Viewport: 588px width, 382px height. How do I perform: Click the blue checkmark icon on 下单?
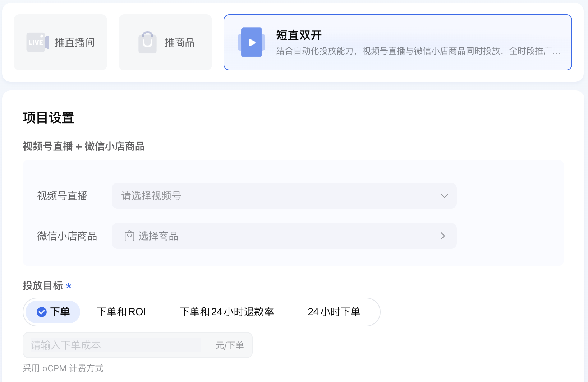tap(41, 312)
